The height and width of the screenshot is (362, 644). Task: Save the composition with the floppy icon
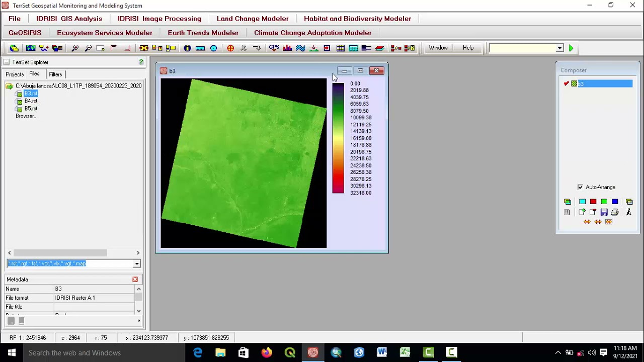click(x=604, y=212)
